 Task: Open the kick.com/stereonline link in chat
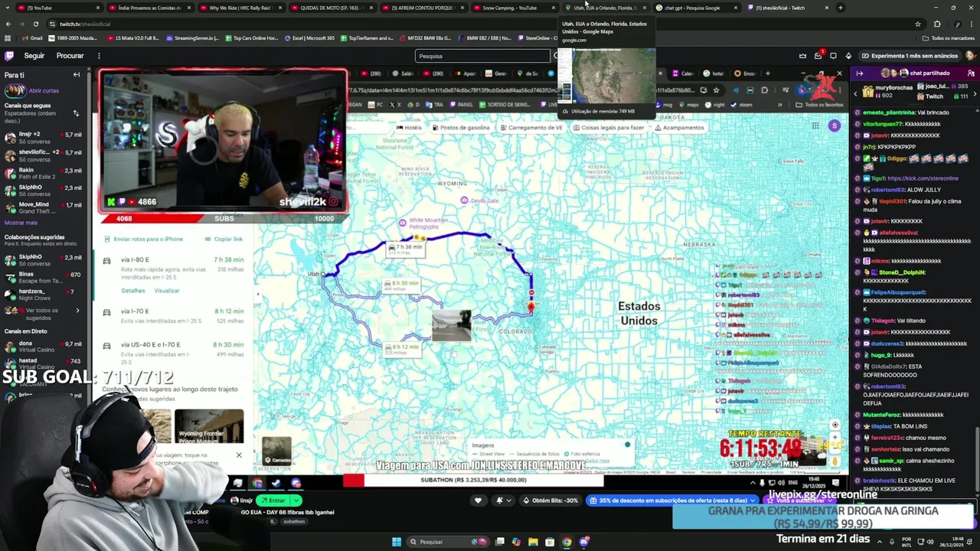click(923, 178)
